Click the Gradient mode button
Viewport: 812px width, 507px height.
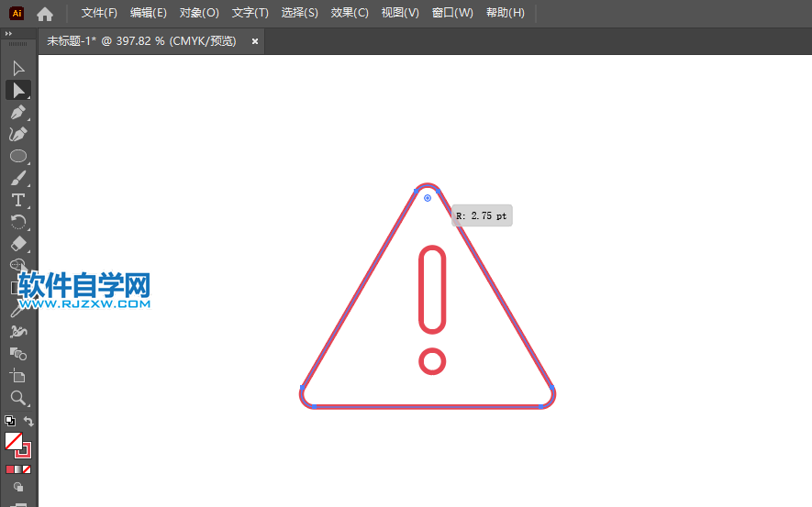[18, 469]
